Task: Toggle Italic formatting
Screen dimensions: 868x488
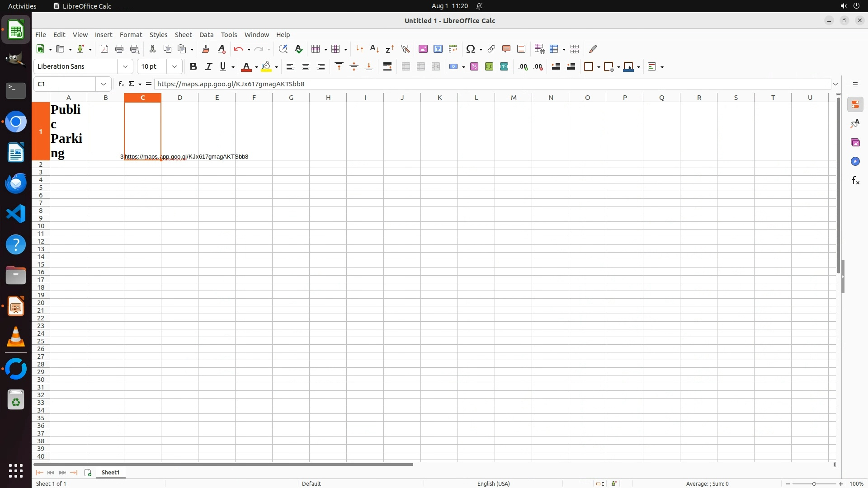Action: point(208,66)
